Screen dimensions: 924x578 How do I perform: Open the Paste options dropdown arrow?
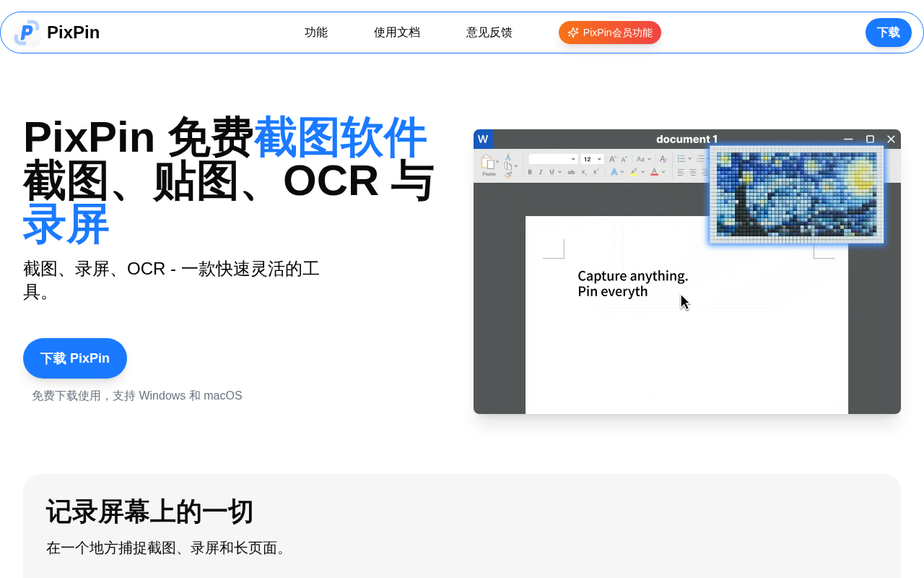pos(497,162)
